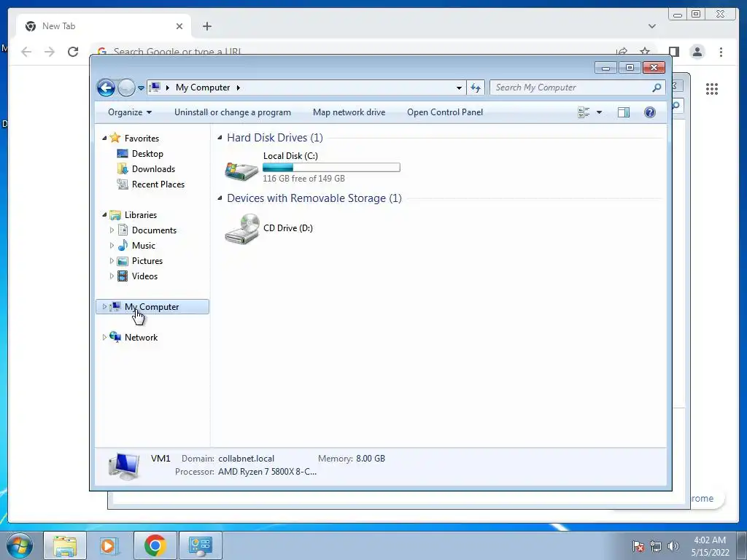Click the Local Disk (C:) label
The height and width of the screenshot is (560, 747).
(x=290, y=156)
